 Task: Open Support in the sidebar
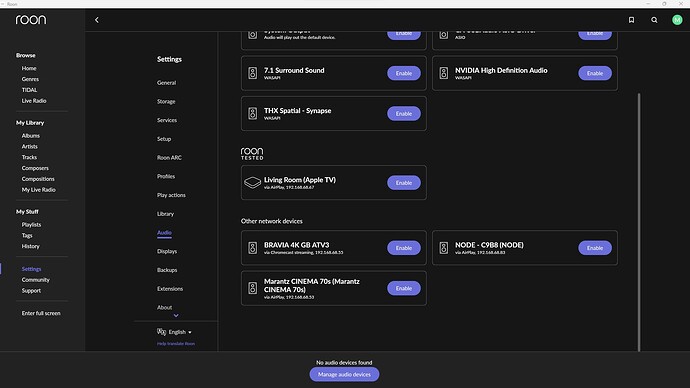[31, 291]
